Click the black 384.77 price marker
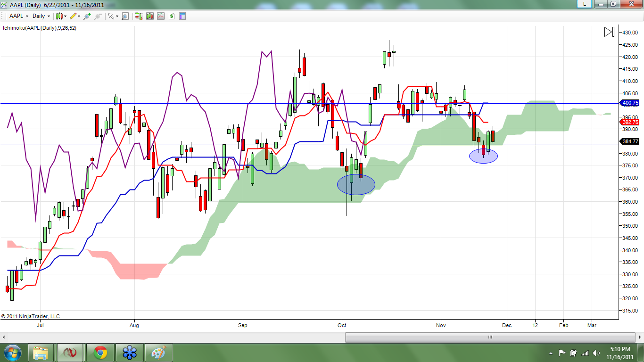Image resolution: width=644 pixels, height=362 pixels. pyautogui.click(x=630, y=141)
